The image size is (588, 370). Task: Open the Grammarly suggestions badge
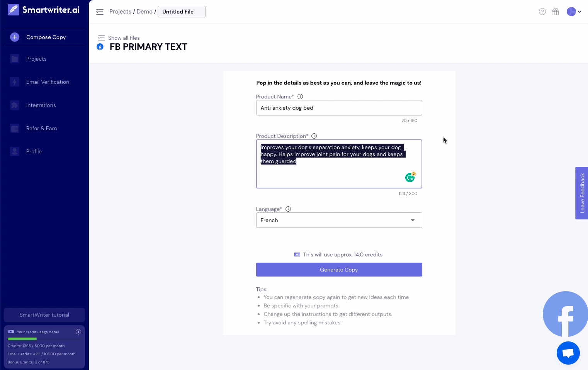(410, 177)
